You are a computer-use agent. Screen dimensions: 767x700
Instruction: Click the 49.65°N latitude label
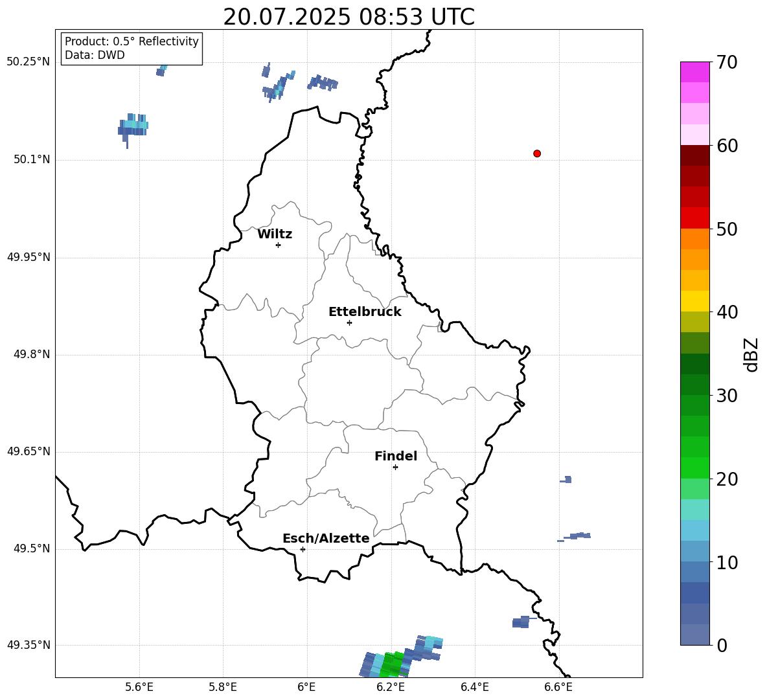(x=28, y=451)
